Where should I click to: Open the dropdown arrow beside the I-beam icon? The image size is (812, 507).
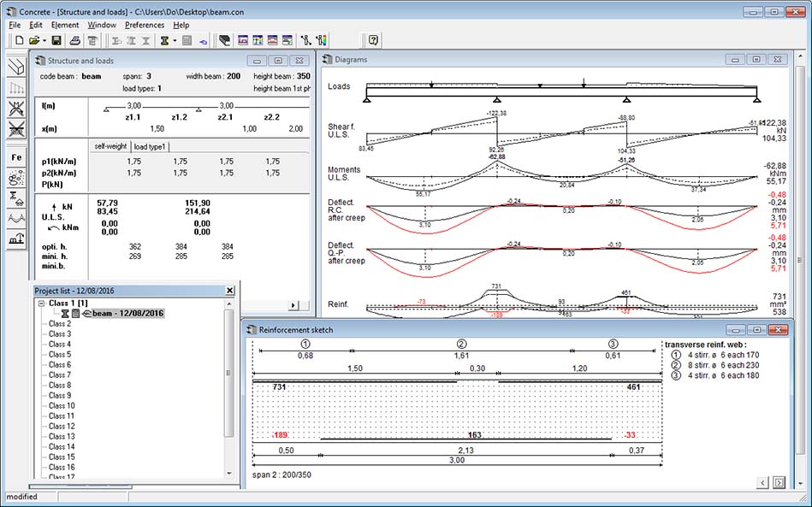coord(175,40)
